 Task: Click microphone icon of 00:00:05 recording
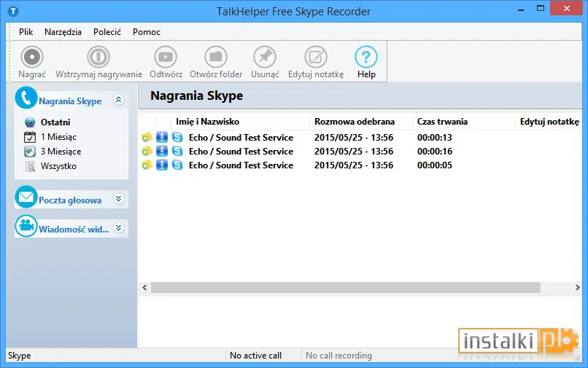tap(162, 165)
